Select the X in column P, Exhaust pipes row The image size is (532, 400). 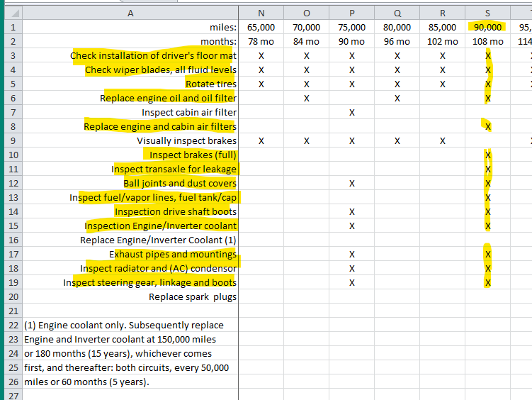(x=352, y=255)
